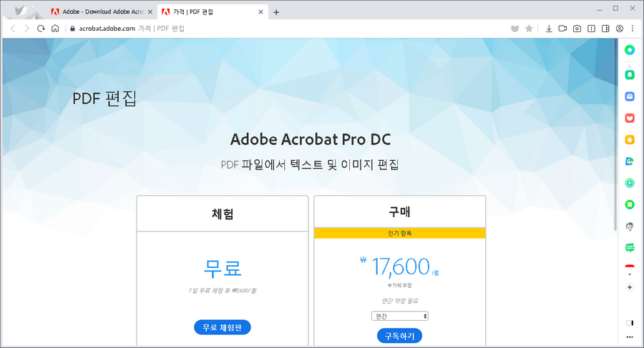The height and width of the screenshot is (348, 644).
Task: Close the 가격 | PDF 편집 tab
Action: pos(260,12)
